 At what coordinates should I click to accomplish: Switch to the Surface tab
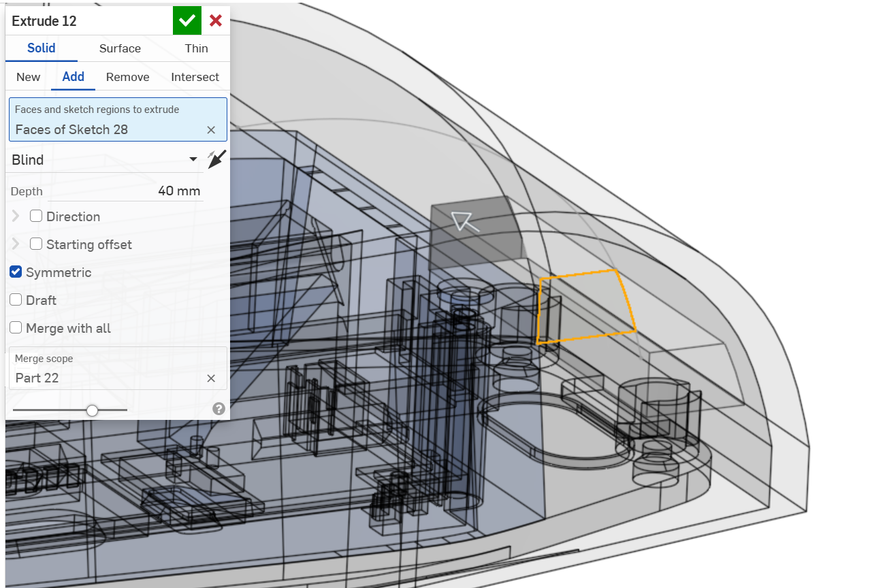point(120,48)
